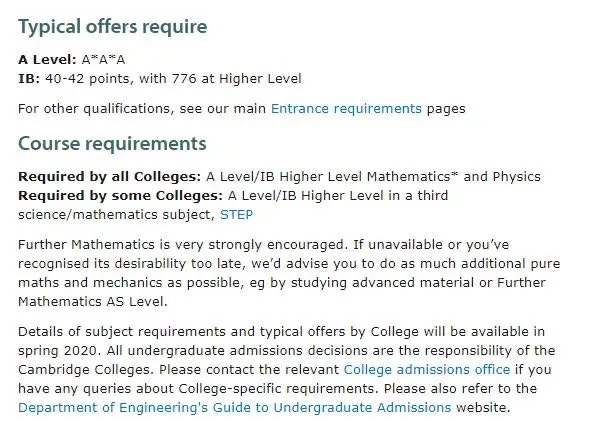The height and width of the screenshot is (421, 604).
Task: Follow the STEP link
Action: coord(237,215)
